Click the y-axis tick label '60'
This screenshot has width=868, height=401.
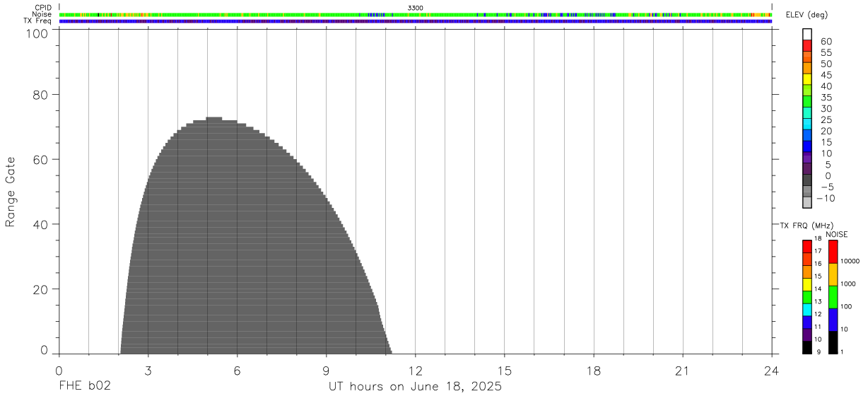click(x=41, y=160)
